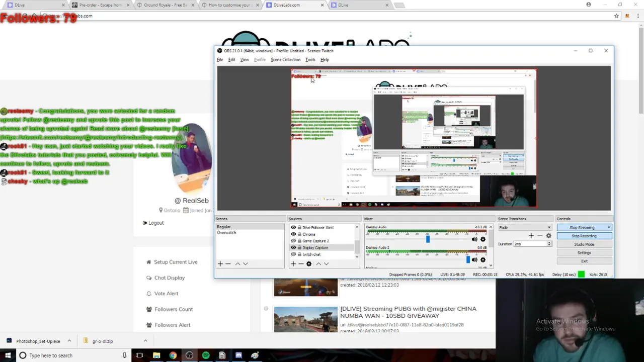
Task: Add a scene transition with the plus icon
Action: 531,235
